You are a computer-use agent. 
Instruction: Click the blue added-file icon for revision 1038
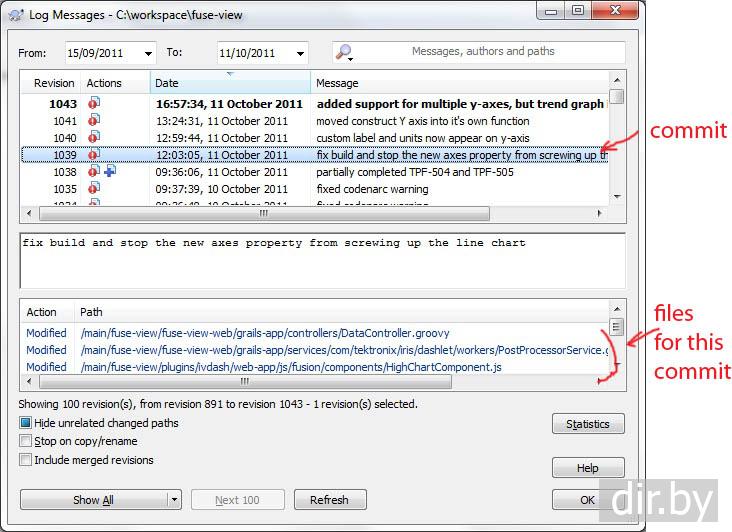110,171
